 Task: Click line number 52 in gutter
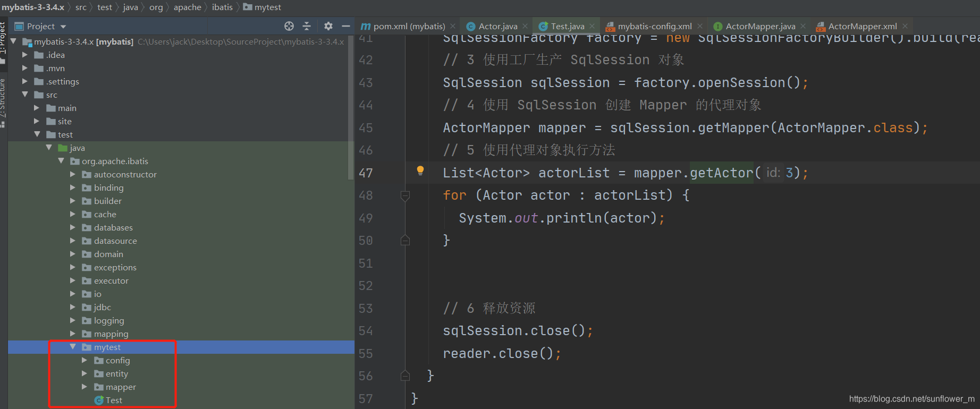366,286
